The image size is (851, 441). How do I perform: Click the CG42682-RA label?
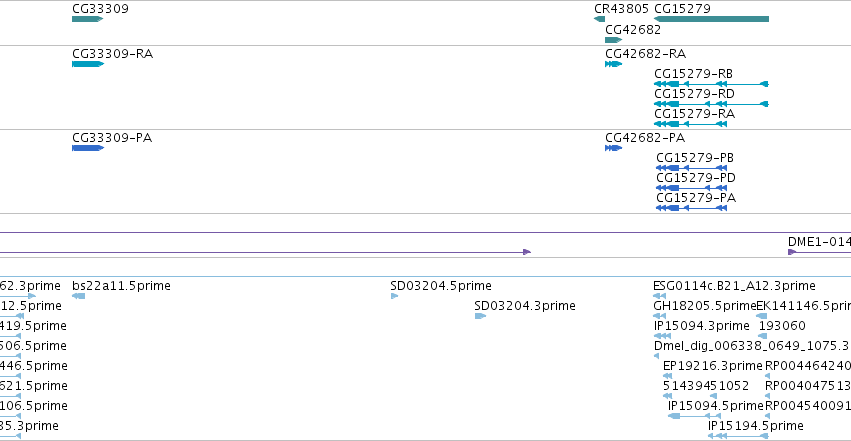(645, 54)
